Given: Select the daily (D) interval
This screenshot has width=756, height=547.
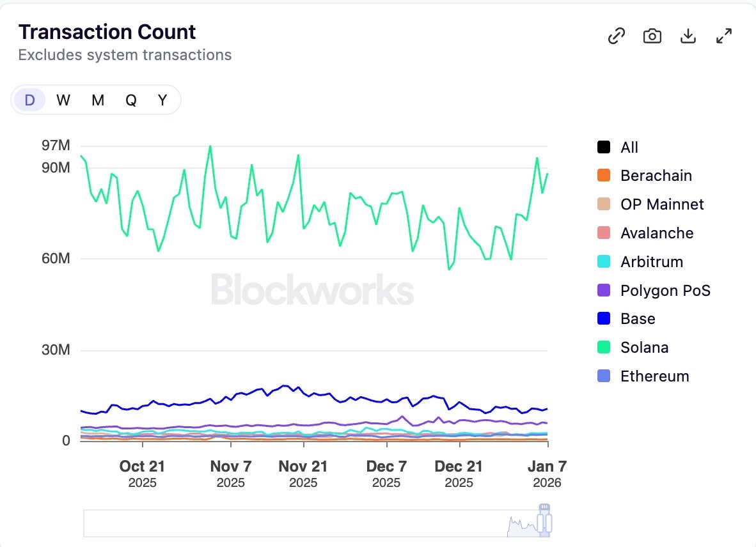Looking at the screenshot, I should [x=29, y=100].
